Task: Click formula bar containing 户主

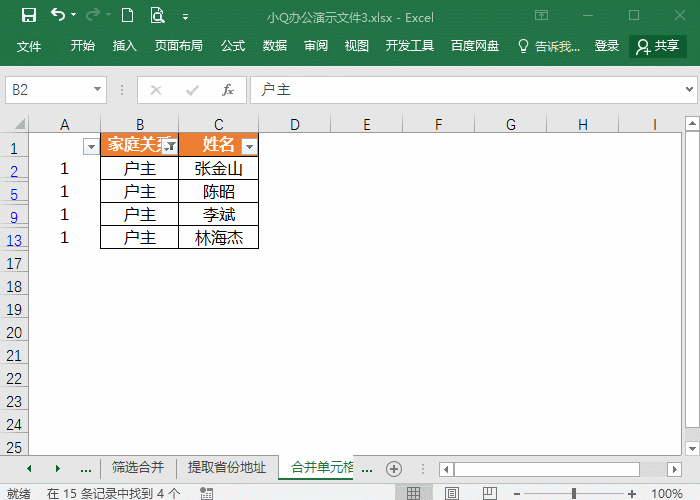Action: click(x=467, y=90)
